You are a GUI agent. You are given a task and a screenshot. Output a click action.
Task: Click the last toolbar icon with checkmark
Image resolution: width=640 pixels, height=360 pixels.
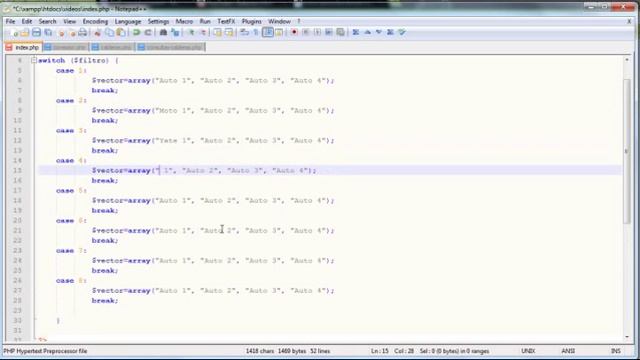tap(402, 33)
